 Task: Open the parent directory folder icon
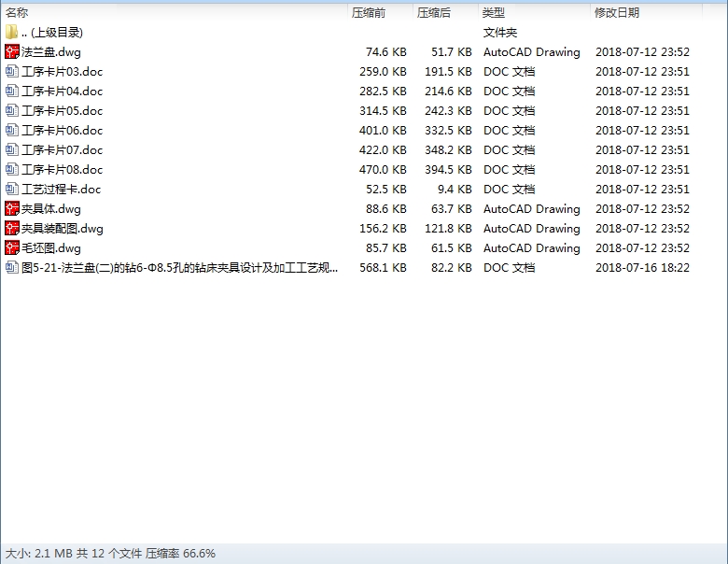[11, 32]
